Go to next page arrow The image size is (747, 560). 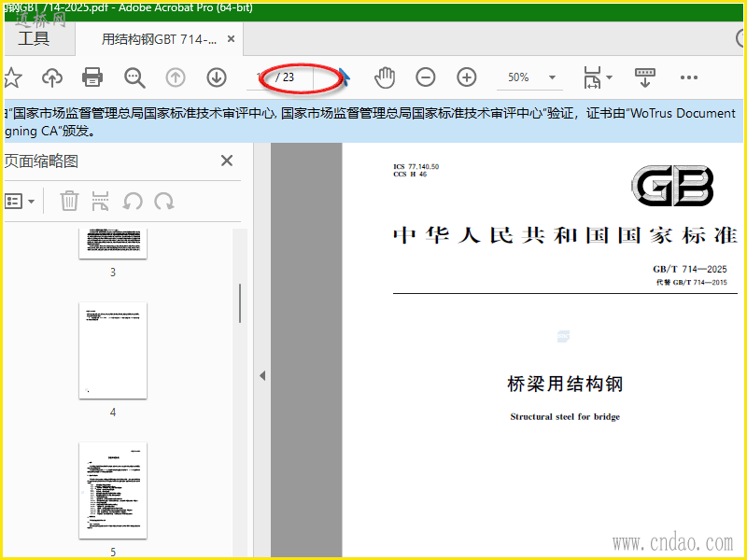click(x=217, y=77)
